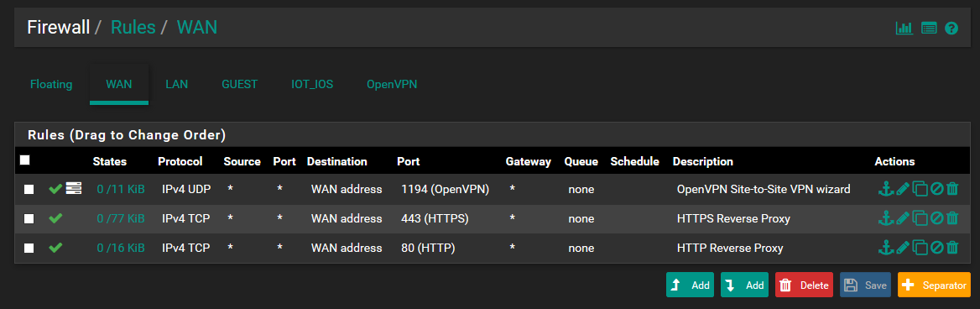Screen dimensions: 980x309
Task: Check the HTTPS Reverse Proxy rule checkbox
Action: [29, 219]
